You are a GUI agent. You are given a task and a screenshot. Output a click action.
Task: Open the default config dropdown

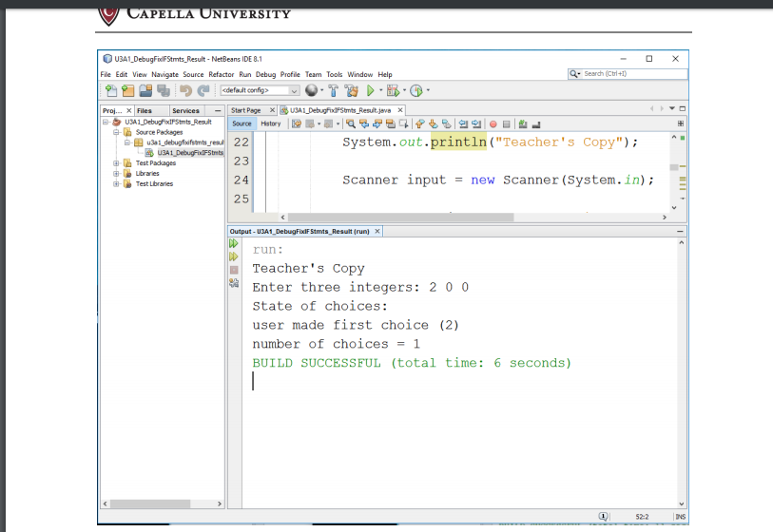pos(260,90)
